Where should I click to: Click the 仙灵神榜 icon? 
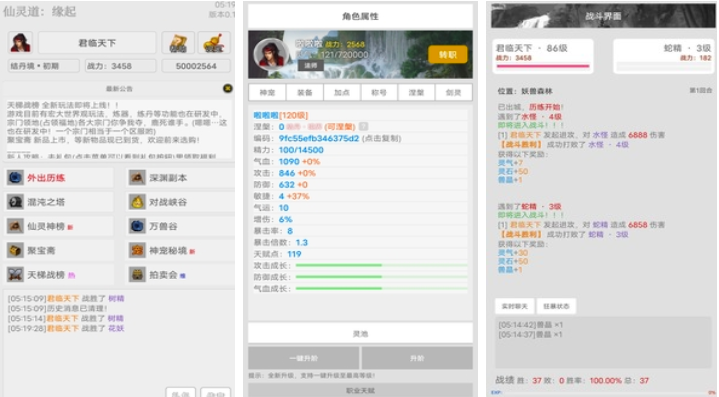[x=15, y=226]
